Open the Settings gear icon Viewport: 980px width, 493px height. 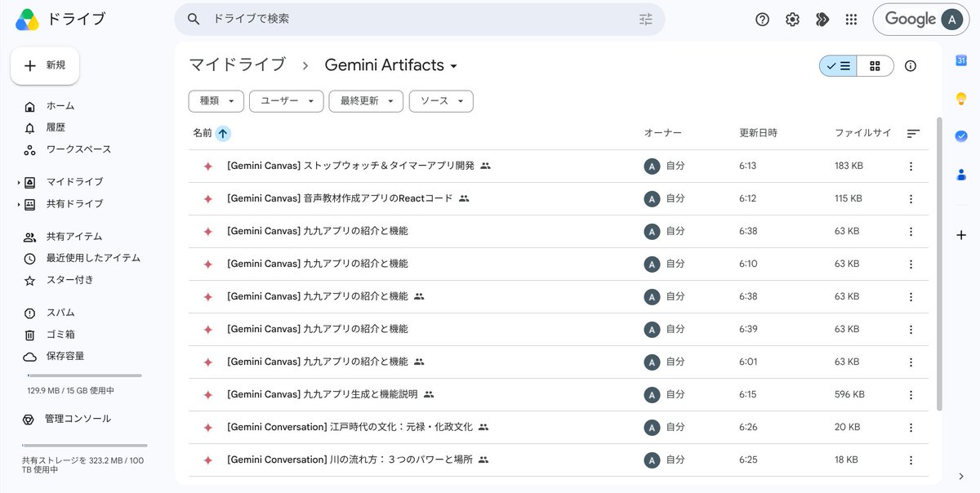[x=792, y=20]
